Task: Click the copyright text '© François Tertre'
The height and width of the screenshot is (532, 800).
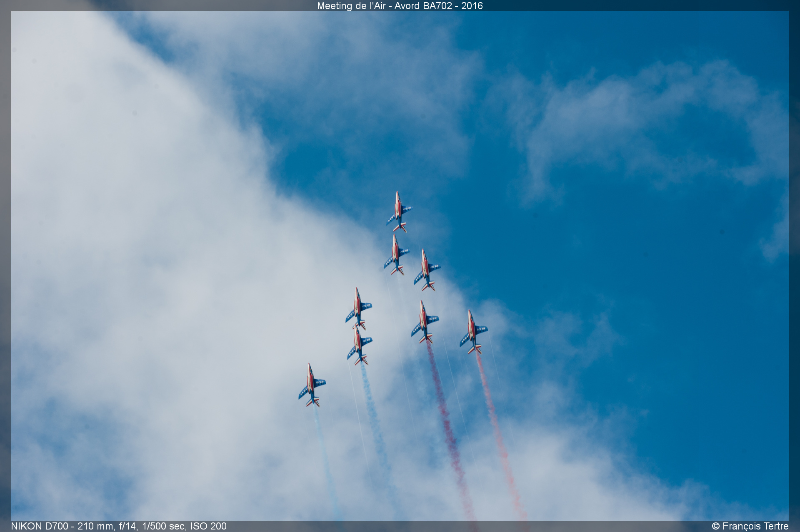Action: [x=750, y=526]
